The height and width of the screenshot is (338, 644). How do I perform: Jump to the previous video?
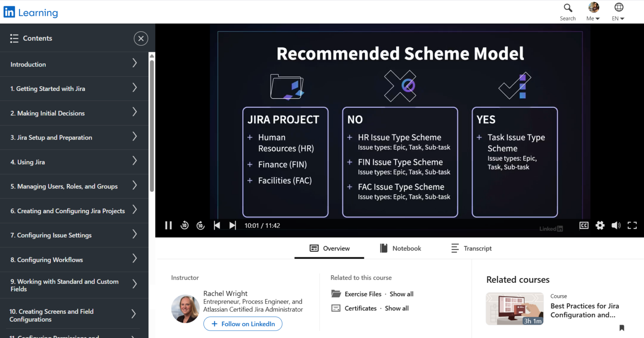pos(217,225)
